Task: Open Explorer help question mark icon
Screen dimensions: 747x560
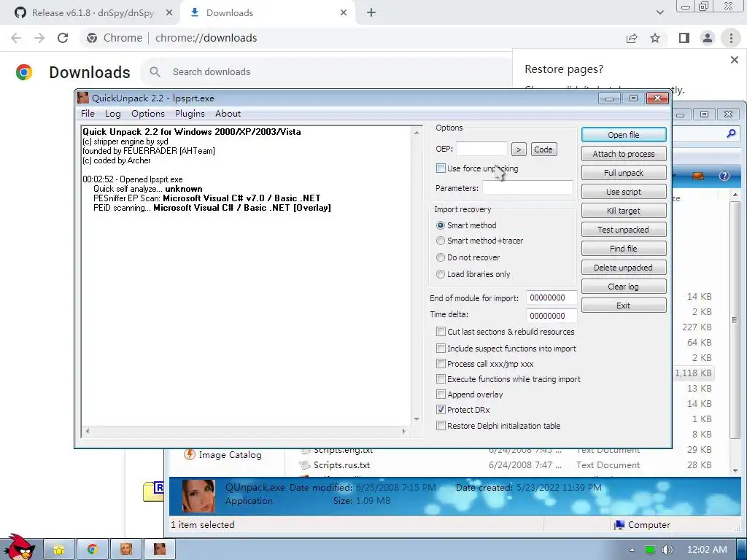Action: click(x=724, y=176)
